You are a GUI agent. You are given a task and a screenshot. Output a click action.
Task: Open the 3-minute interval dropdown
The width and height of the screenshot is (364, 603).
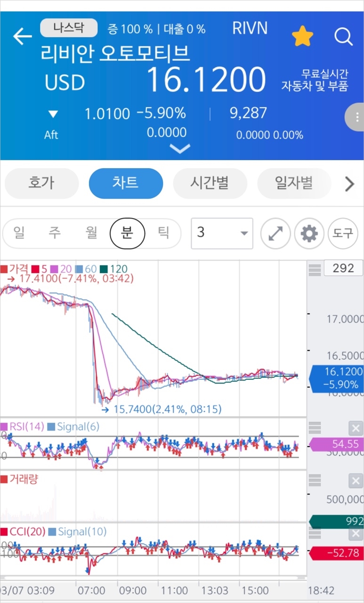[222, 233]
